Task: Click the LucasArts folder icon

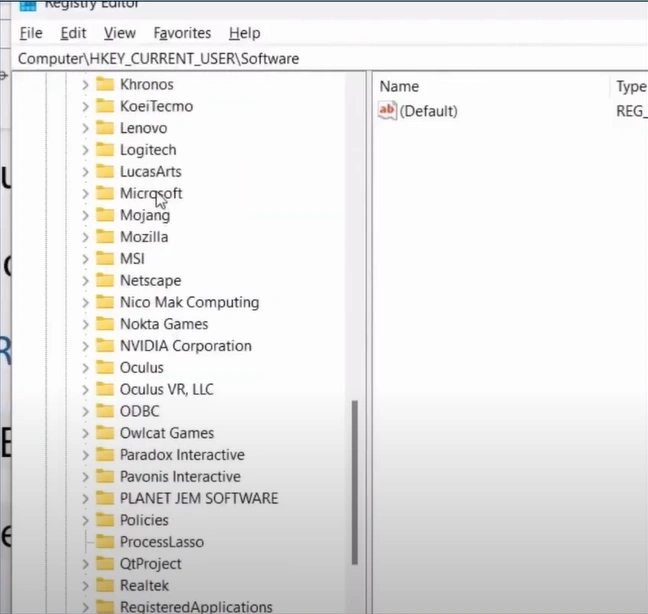Action: coord(105,171)
